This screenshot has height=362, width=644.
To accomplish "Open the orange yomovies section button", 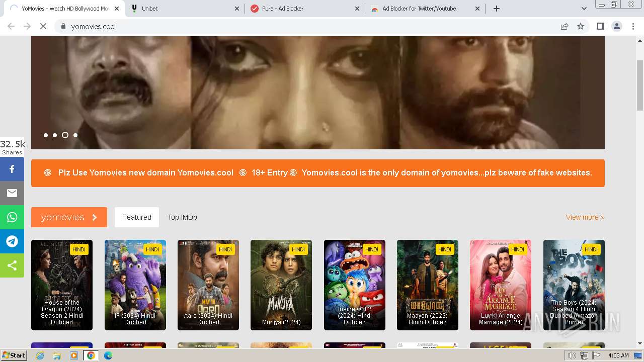I will click(69, 217).
